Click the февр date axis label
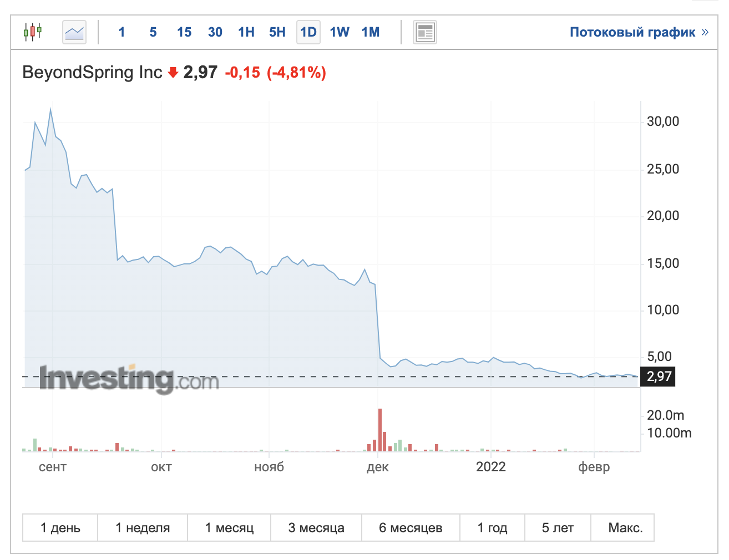729x560 pixels. pyautogui.click(x=594, y=467)
